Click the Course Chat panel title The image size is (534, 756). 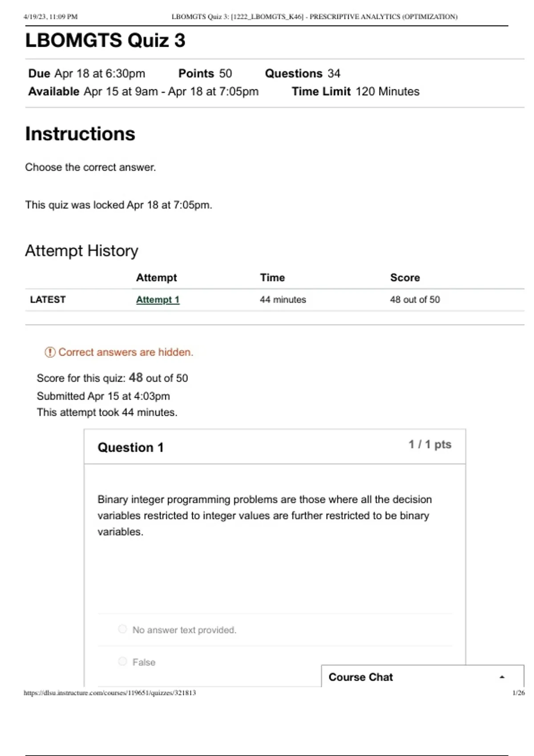pyautogui.click(x=360, y=677)
